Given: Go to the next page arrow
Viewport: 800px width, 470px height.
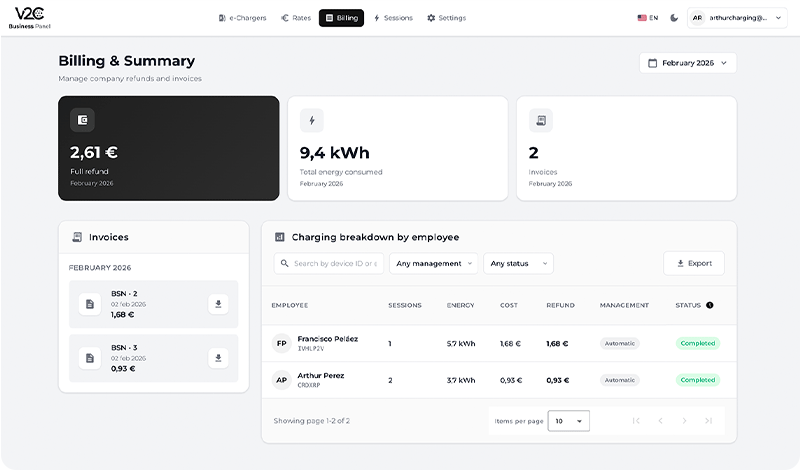Looking at the screenshot, I should coord(685,421).
